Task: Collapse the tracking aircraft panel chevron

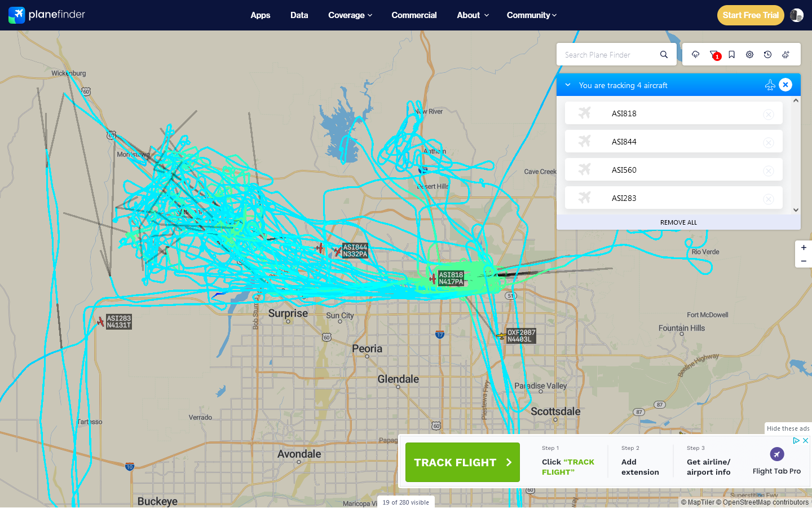Action: [x=568, y=85]
